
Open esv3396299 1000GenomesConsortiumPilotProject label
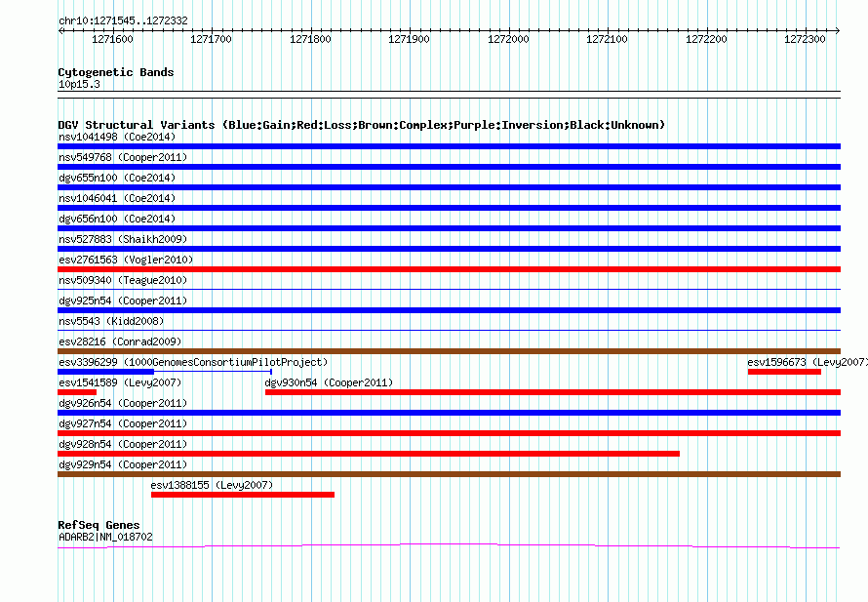click(193, 362)
